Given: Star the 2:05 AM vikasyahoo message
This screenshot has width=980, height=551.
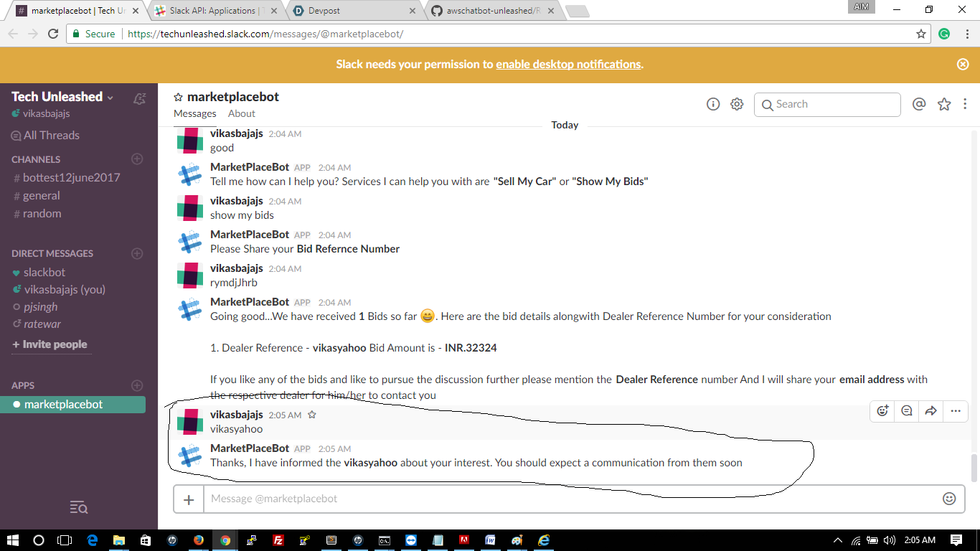Looking at the screenshot, I should tap(312, 415).
